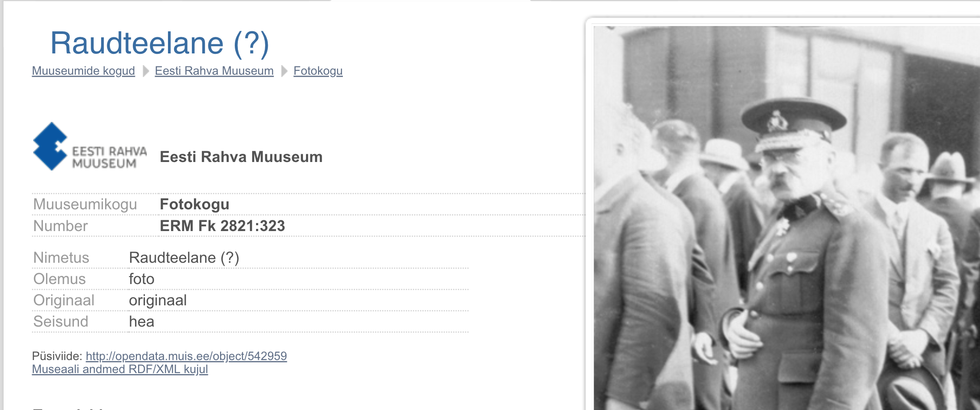This screenshot has width=980, height=410.
Task: Click the bold Fotokogu collection value
Action: [194, 204]
